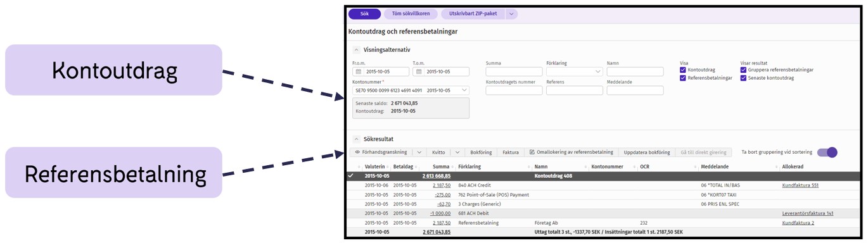The height and width of the screenshot is (243, 868).
Task: Open calendar icon for T.o.m. date
Action: pyautogui.click(x=419, y=72)
